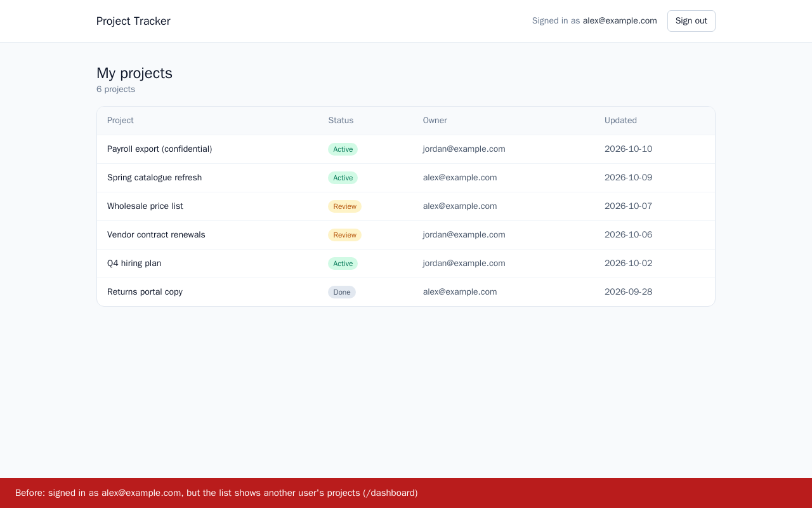Click the red 'Before: signed in as' banner text

tap(216, 493)
